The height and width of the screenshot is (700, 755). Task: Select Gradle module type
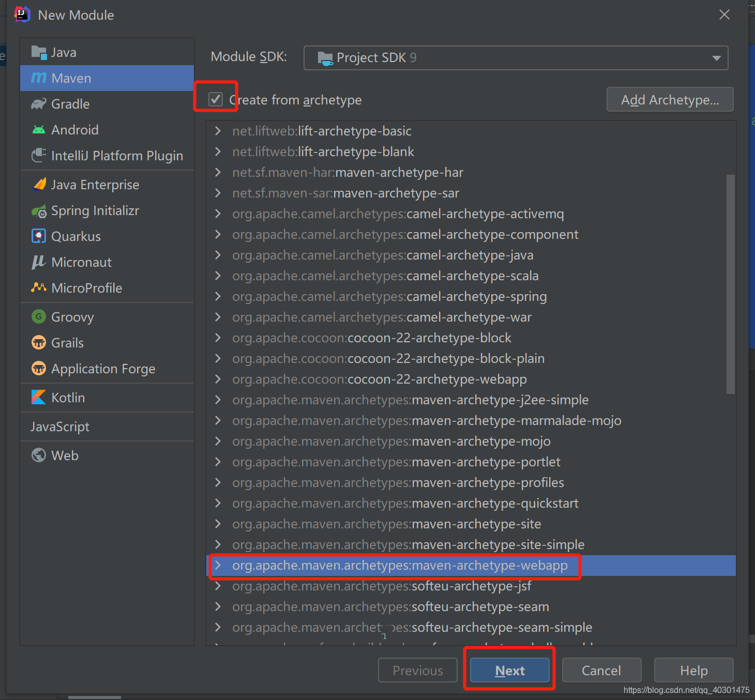click(107, 104)
